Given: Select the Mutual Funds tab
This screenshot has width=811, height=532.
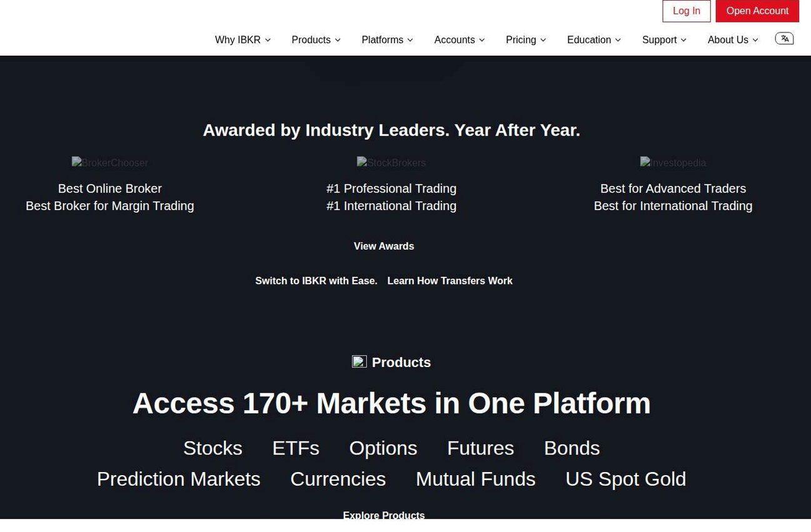Looking at the screenshot, I should (x=476, y=479).
